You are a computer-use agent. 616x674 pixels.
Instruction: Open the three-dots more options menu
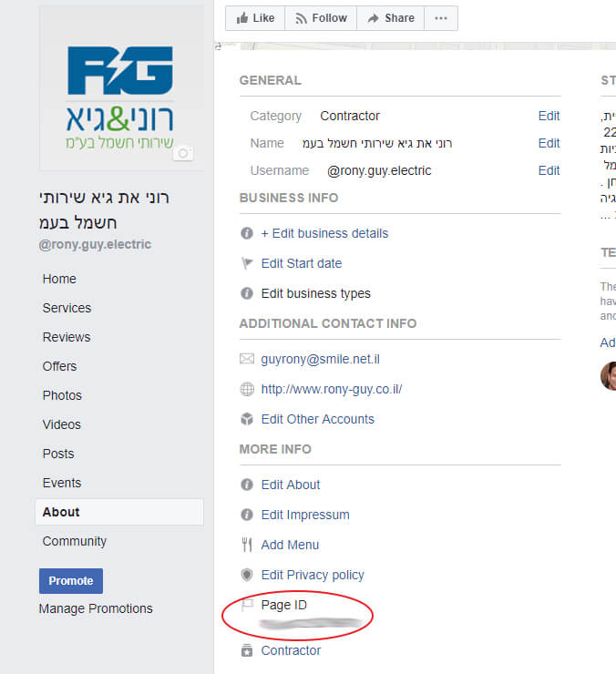tap(441, 18)
